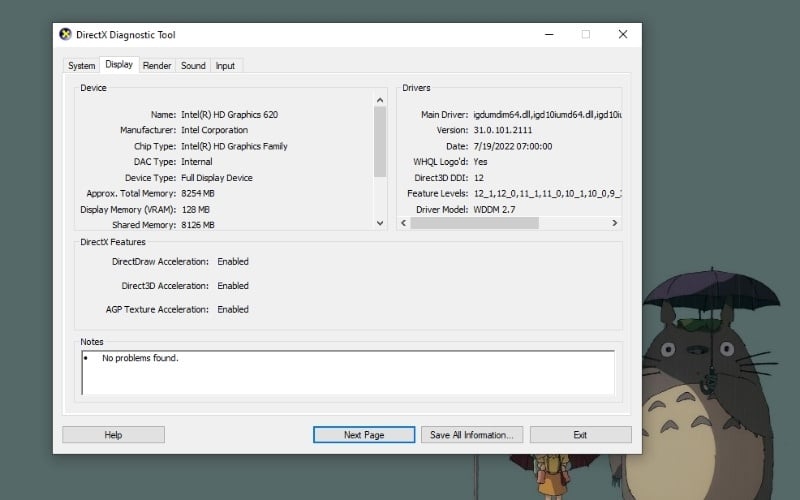
Task: Close the DirectX Diagnostic Tool window
Action: [x=622, y=34]
